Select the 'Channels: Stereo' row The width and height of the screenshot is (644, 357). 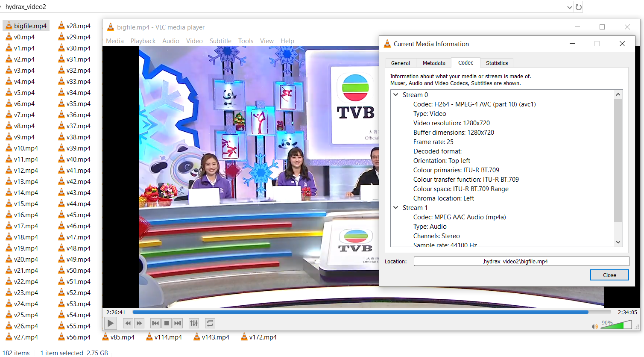[x=436, y=236]
